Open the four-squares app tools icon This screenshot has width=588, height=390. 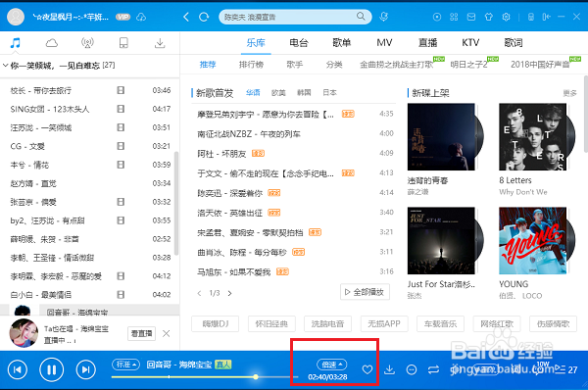(454, 17)
